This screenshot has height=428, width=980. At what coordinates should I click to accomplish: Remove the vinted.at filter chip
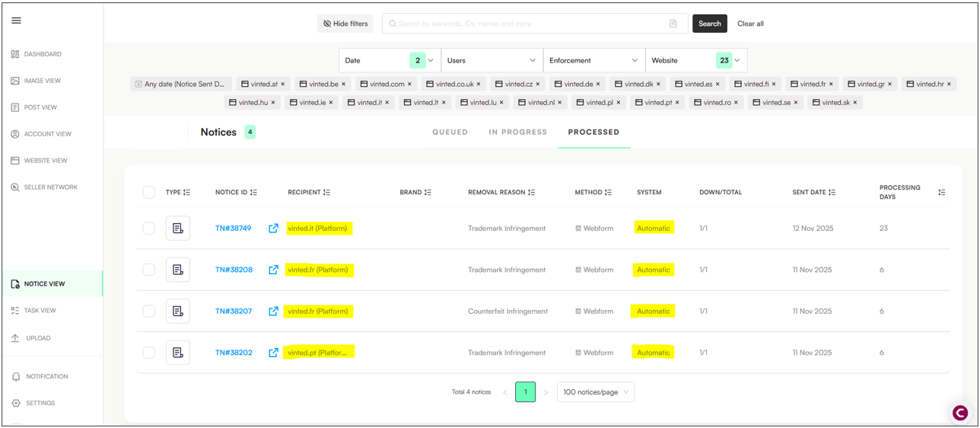(283, 85)
